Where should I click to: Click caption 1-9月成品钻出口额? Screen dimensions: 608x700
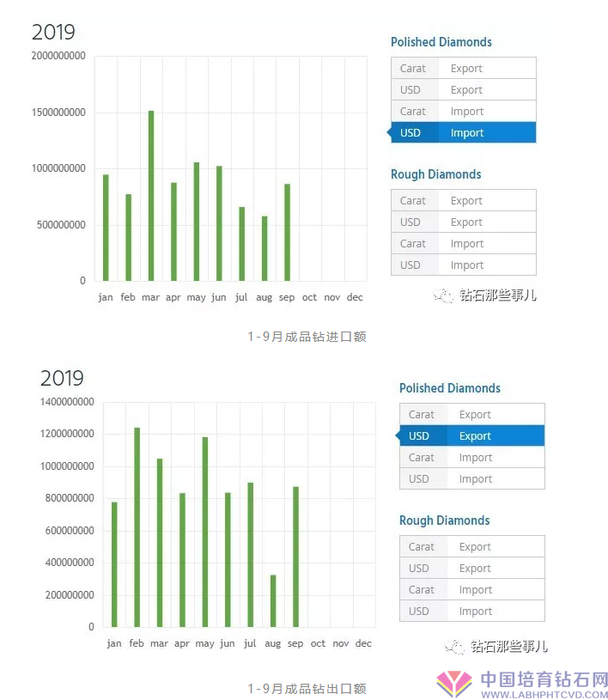point(307,688)
